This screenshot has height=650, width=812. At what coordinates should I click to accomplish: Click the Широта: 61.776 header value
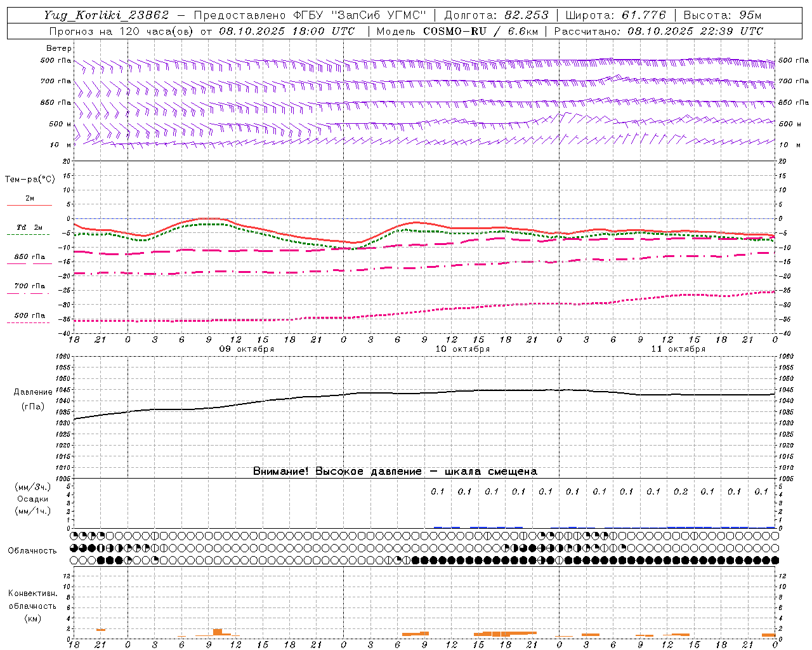click(x=615, y=15)
